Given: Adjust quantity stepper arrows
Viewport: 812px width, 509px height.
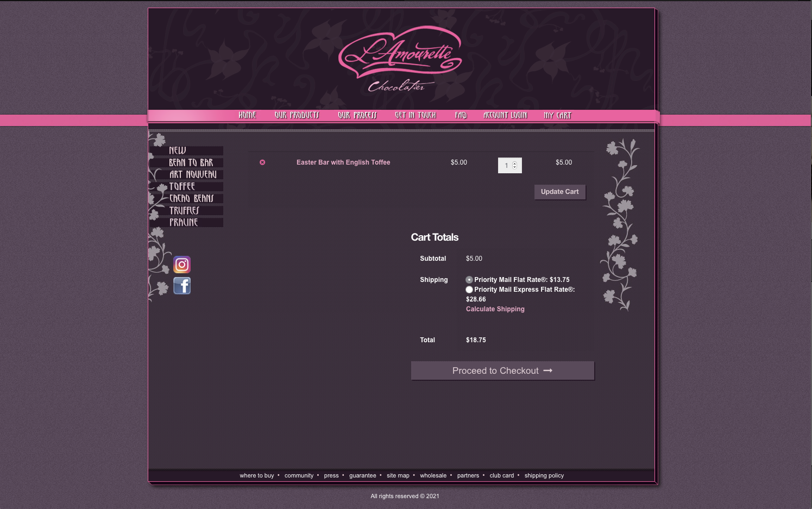Looking at the screenshot, I should click(x=515, y=165).
